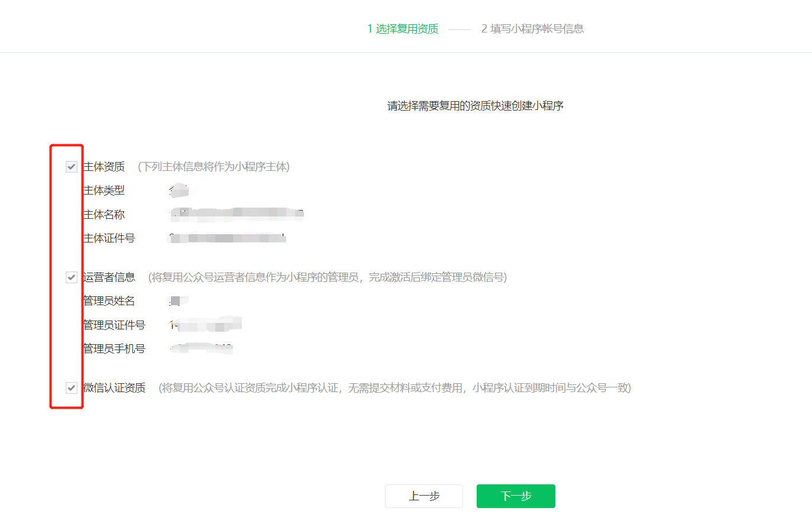Image resolution: width=812 pixels, height=524 pixels.
Task: Click the 管理员手机号 field label
Action: click(114, 349)
